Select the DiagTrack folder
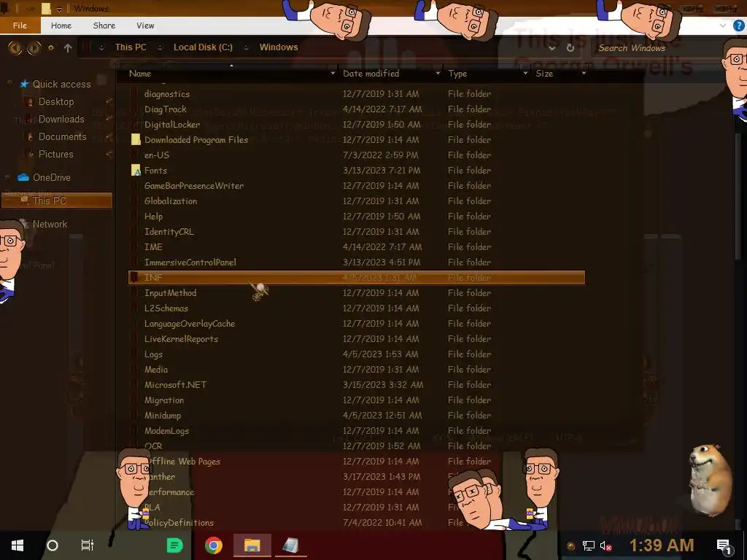 (x=166, y=109)
